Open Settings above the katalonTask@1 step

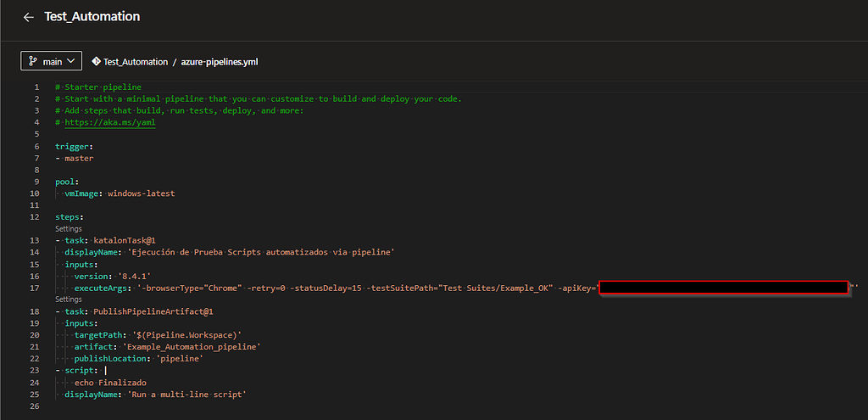pos(69,229)
